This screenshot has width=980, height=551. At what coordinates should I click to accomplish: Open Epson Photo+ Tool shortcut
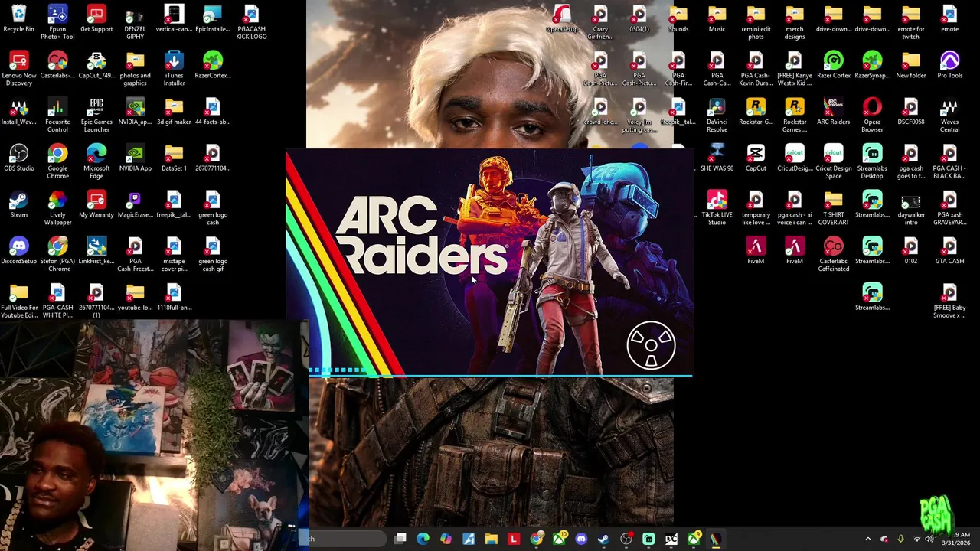[x=57, y=22]
